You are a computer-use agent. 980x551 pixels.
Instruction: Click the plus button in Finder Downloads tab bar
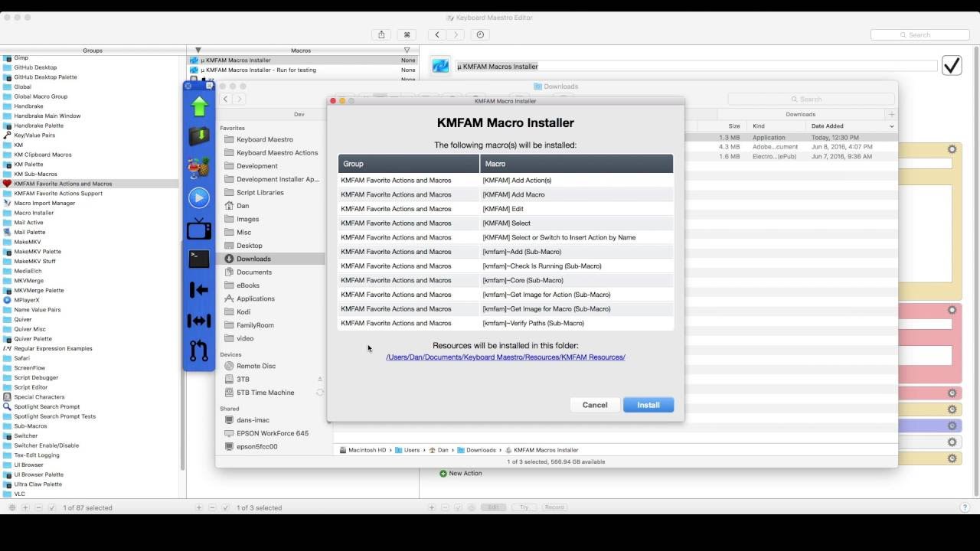[891, 114]
